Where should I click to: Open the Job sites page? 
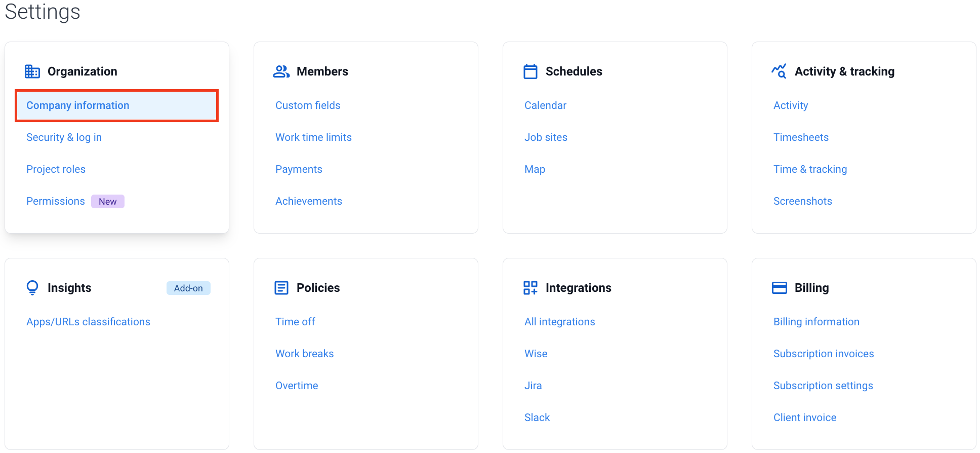(546, 137)
